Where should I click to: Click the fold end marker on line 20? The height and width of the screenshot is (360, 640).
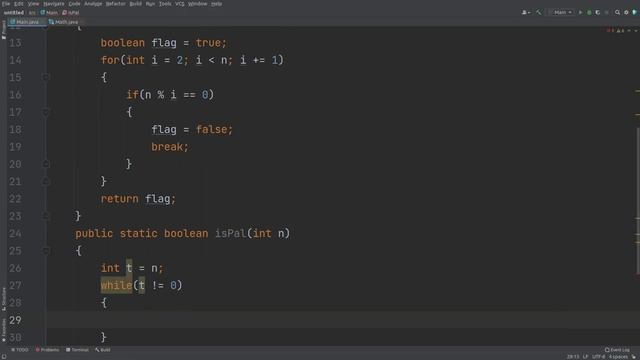46,164
